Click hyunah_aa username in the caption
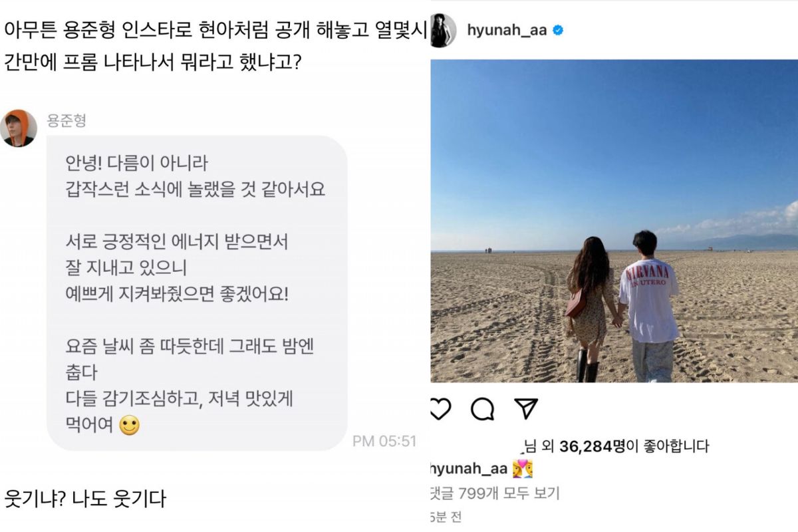Screen dimensions: 798x532 coord(469,469)
